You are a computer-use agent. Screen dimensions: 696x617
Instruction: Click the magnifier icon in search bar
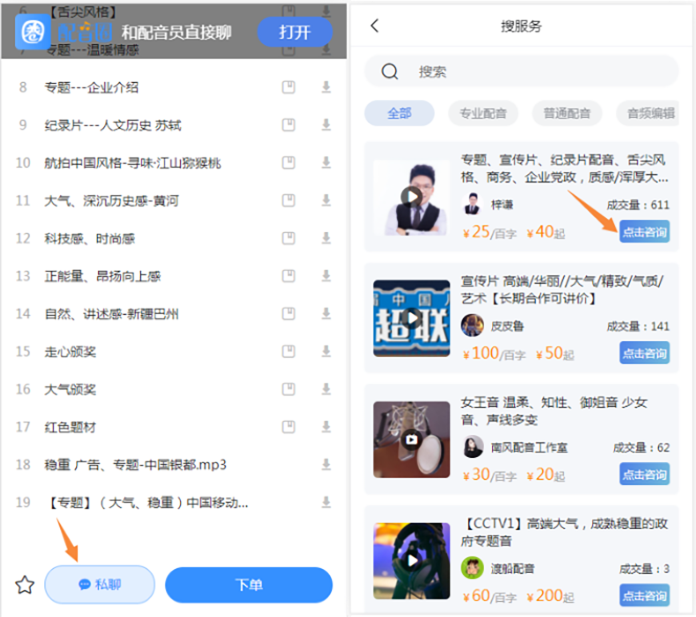click(391, 71)
